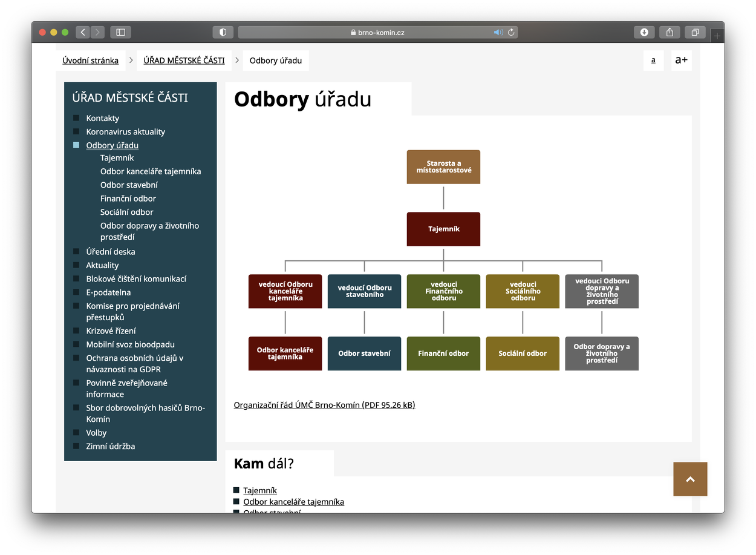Click Safari back navigation arrow
Viewport: 756px width, 555px height.
(83, 32)
